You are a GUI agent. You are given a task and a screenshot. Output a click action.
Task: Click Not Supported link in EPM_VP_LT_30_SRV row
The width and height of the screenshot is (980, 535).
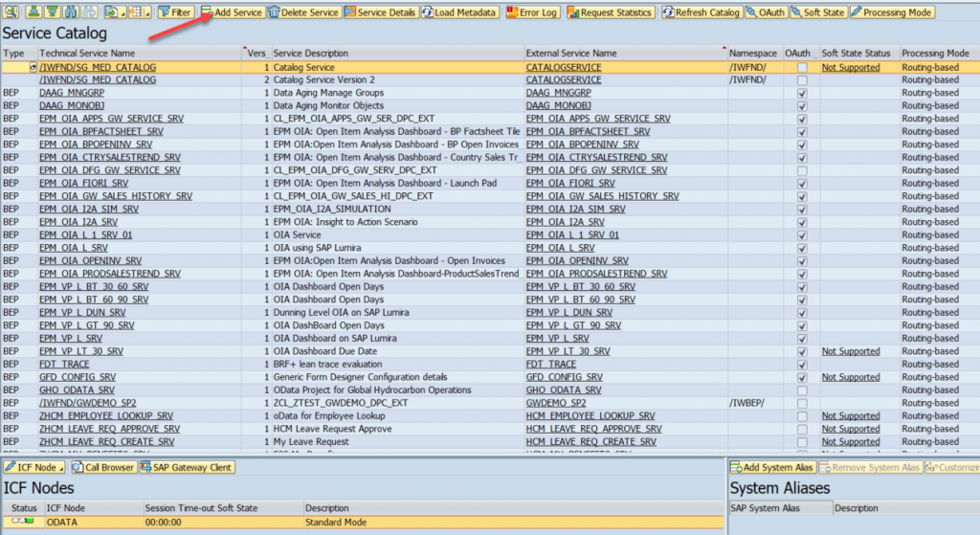coord(851,351)
